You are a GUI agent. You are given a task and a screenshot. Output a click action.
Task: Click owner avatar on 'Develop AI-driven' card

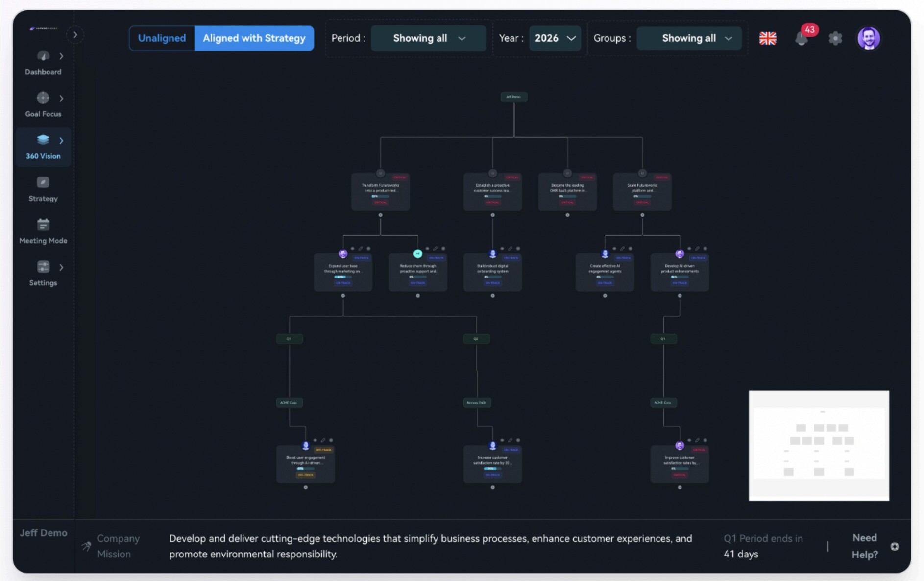680,253
